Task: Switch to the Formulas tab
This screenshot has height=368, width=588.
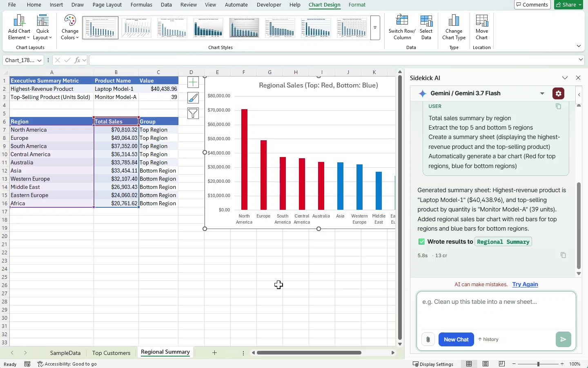Action: coord(141,4)
